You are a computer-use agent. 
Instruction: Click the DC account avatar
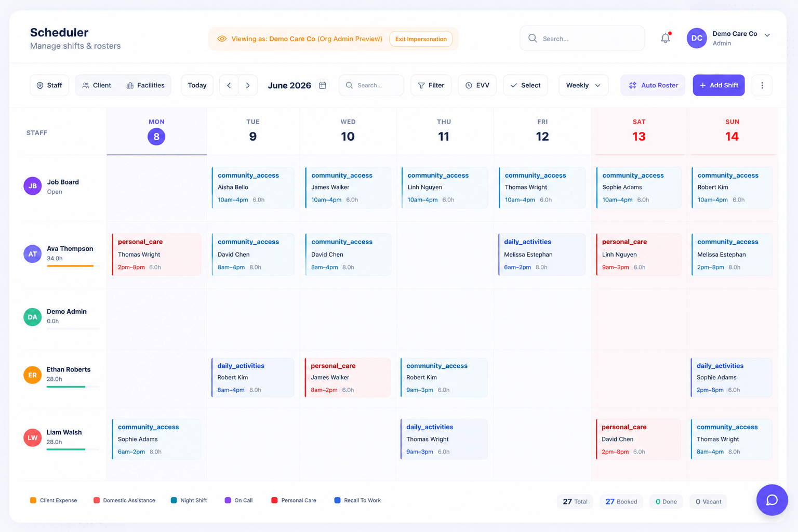(x=697, y=38)
